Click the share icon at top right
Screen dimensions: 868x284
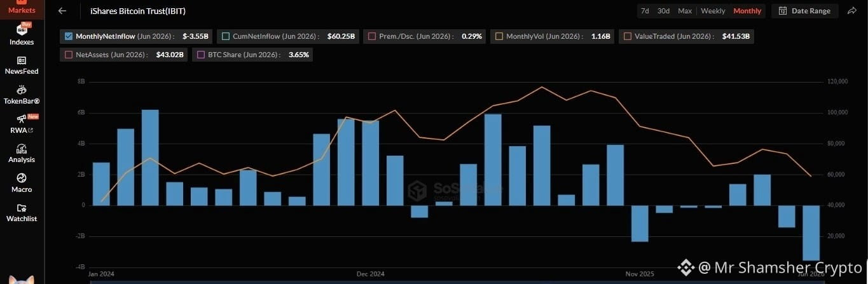click(x=852, y=11)
